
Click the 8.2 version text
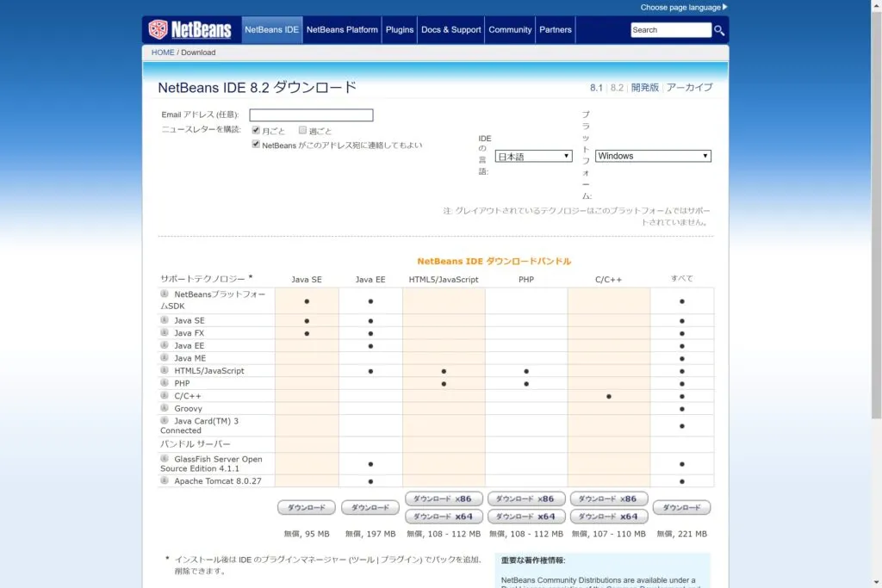[617, 88]
